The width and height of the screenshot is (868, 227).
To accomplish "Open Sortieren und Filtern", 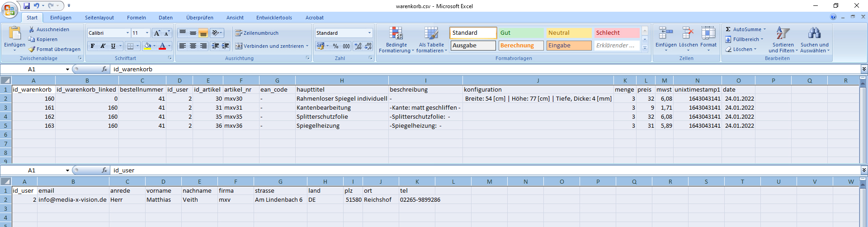I will click(783, 39).
